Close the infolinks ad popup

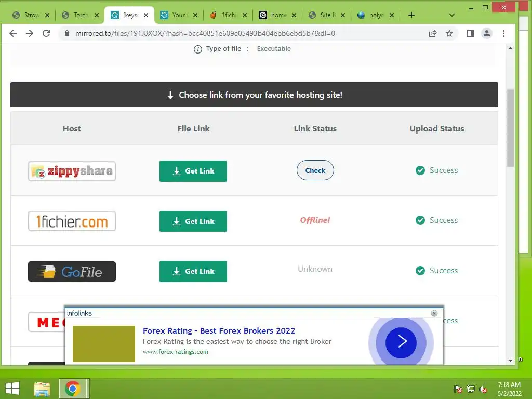click(x=434, y=313)
